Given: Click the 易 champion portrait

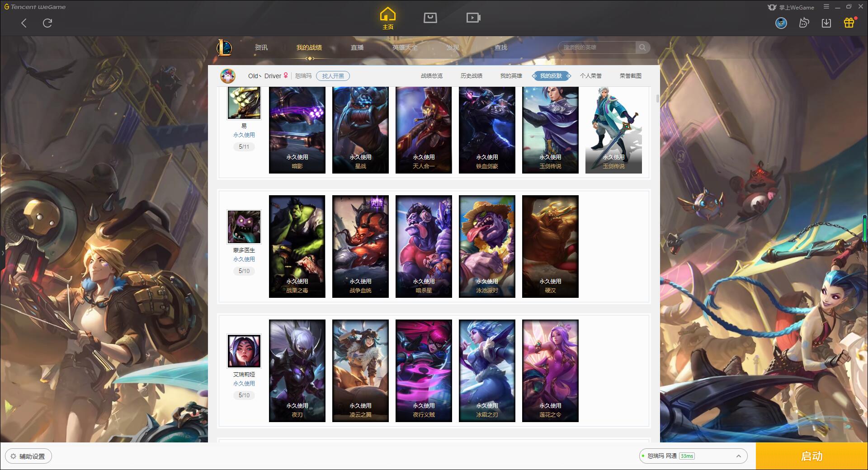Looking at the screenshot, I should [244, 103].
